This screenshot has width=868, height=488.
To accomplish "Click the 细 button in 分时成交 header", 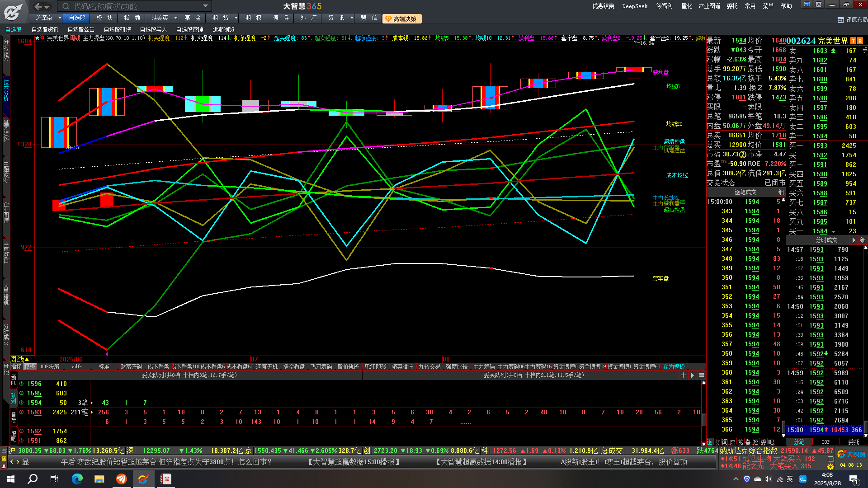I will pos(863,240).
